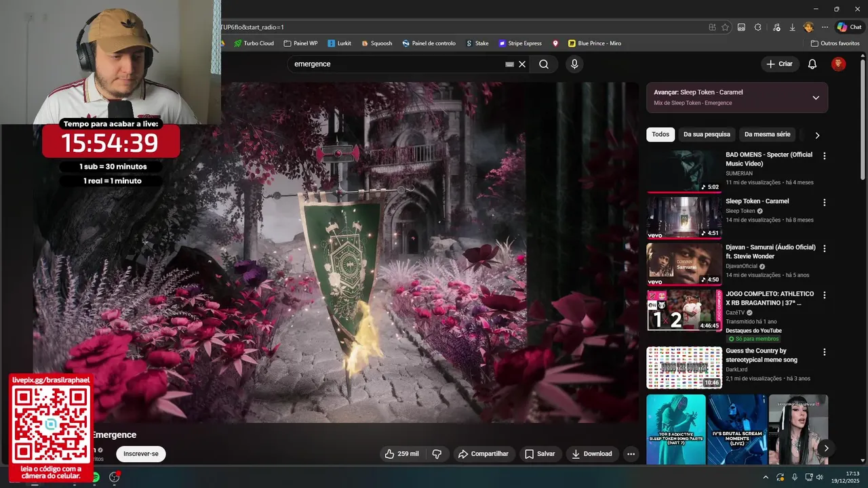Select the Da sua pesquisa chip
The width and height of the screenshot is (868, 488).
707,134
